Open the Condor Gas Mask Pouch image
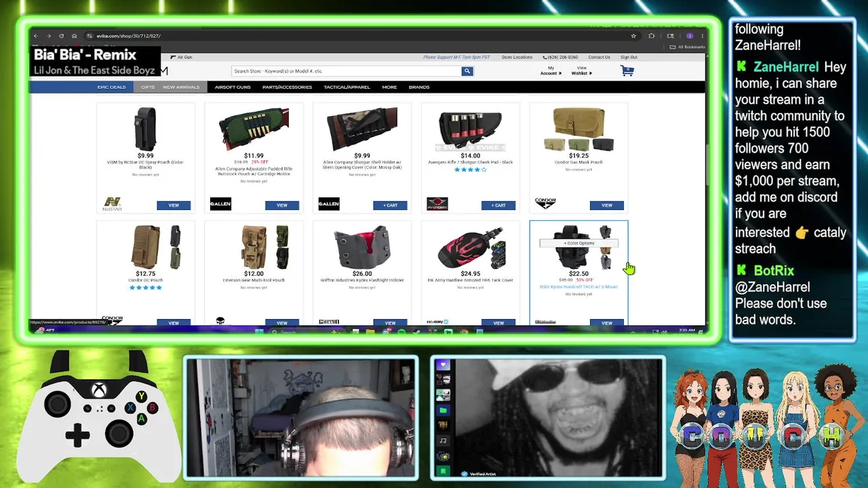Image resolution: width=868 pixels, height=488 pixels. click(x=579, y=129)
